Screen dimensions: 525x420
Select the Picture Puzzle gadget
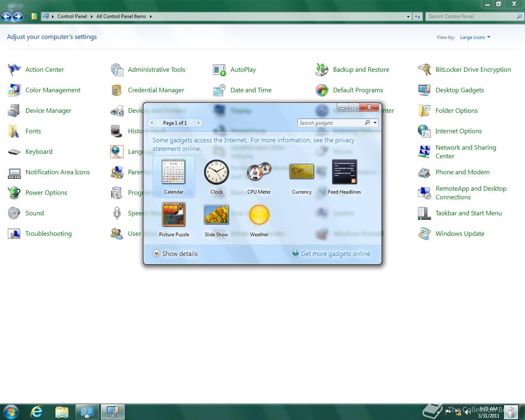[174, 219]
